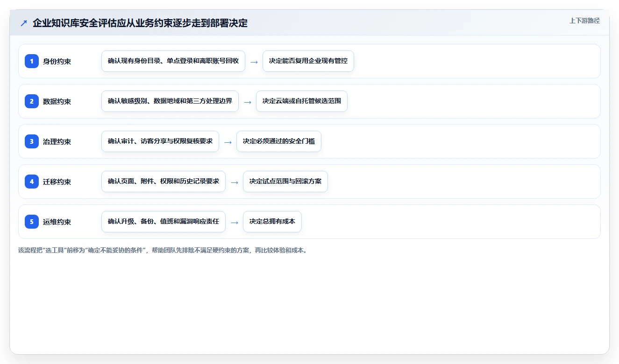Open the '确认敏感级别、数据地域和第三方处理边界' box
This screenshot has height=364, width=619.
170,101
